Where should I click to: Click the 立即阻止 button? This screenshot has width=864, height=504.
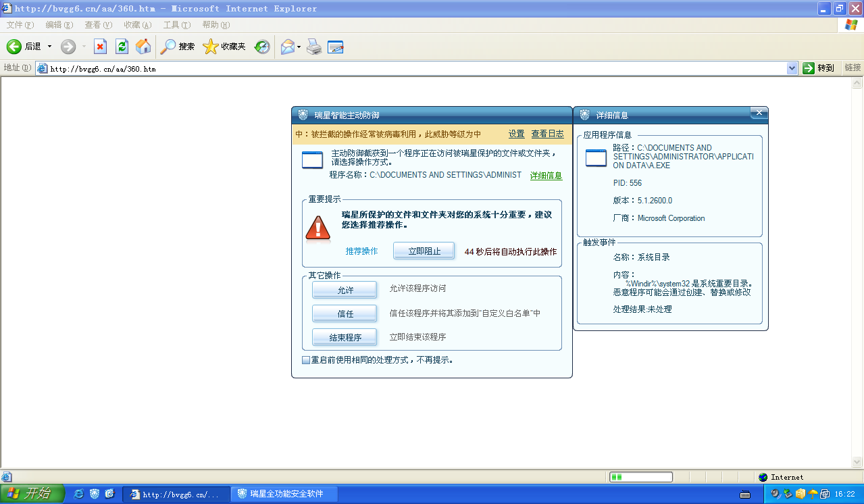pos(424,251)
